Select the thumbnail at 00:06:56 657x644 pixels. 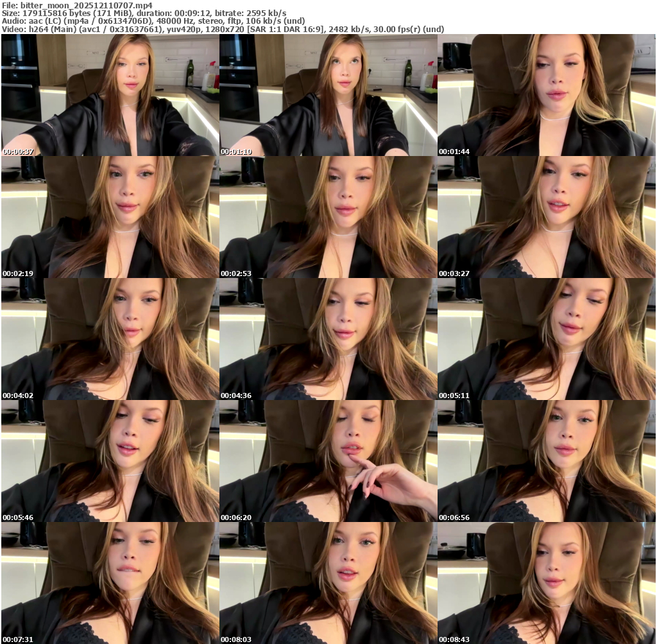[547, 461]
